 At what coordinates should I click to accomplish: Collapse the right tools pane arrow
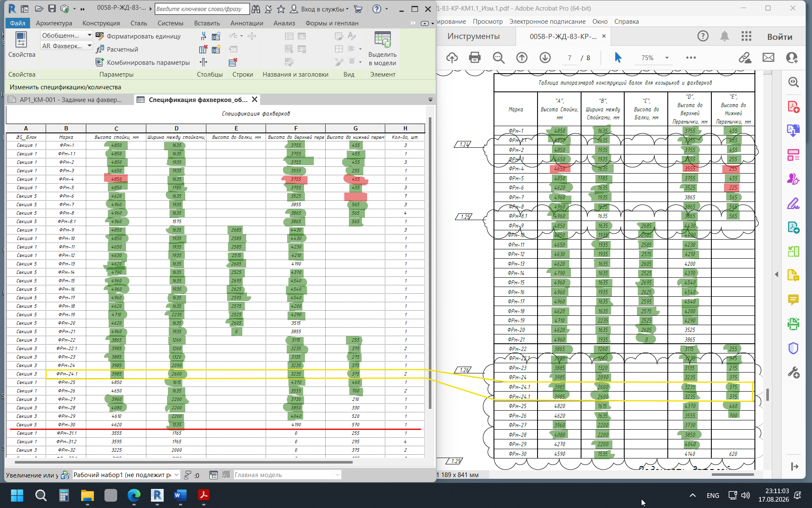coord(776,274)
